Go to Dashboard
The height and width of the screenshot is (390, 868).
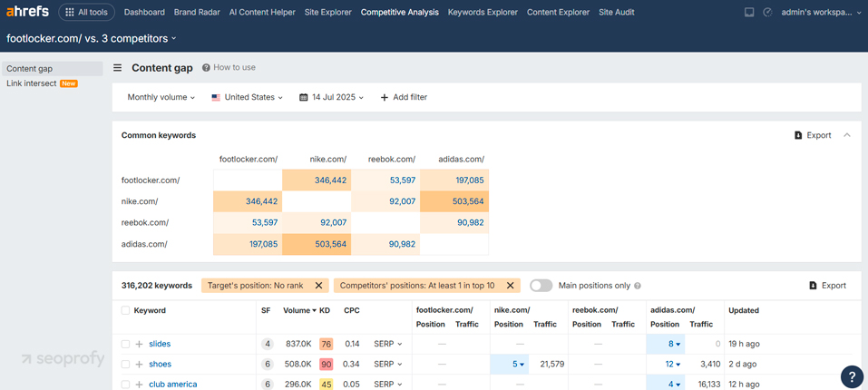pos(144,12)
